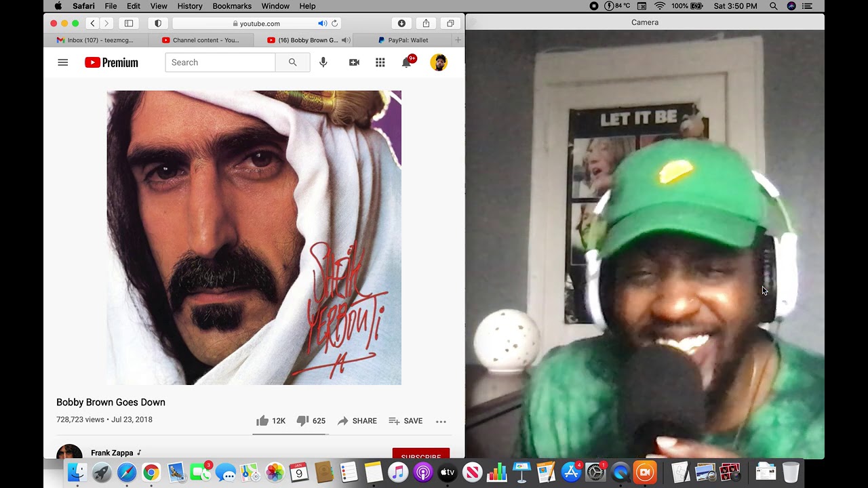Focus the YouTube search field
The width and height of the screenshot is (868, 488).
[x=220, y=62]
